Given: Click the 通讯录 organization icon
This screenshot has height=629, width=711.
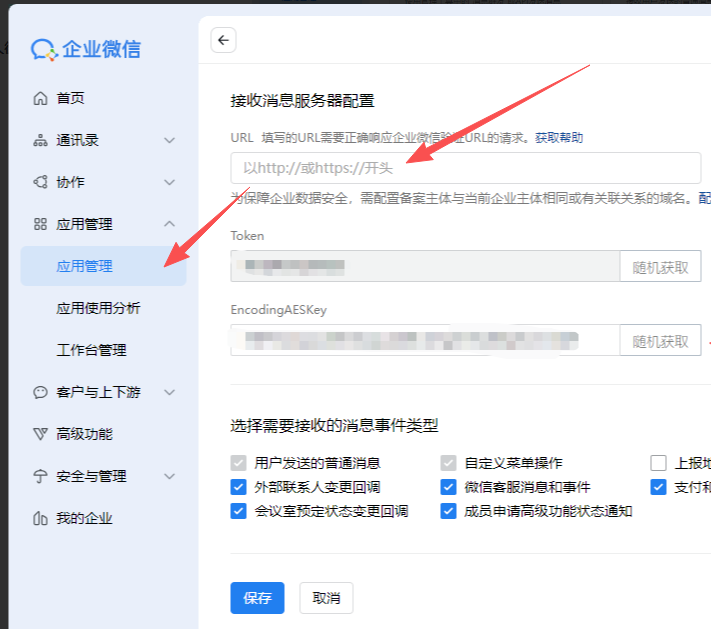Looking at the screenshot, I should click(40, 140).
